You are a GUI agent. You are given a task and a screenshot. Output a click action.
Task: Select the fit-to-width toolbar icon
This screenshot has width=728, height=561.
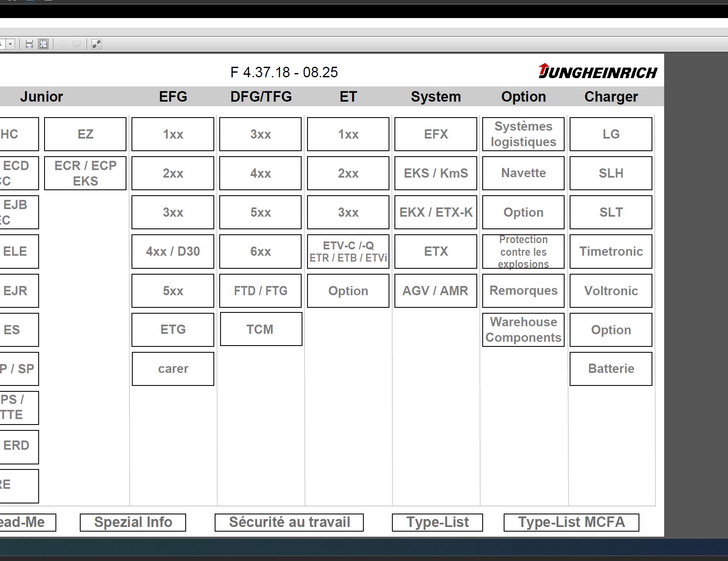click(29, 44)
